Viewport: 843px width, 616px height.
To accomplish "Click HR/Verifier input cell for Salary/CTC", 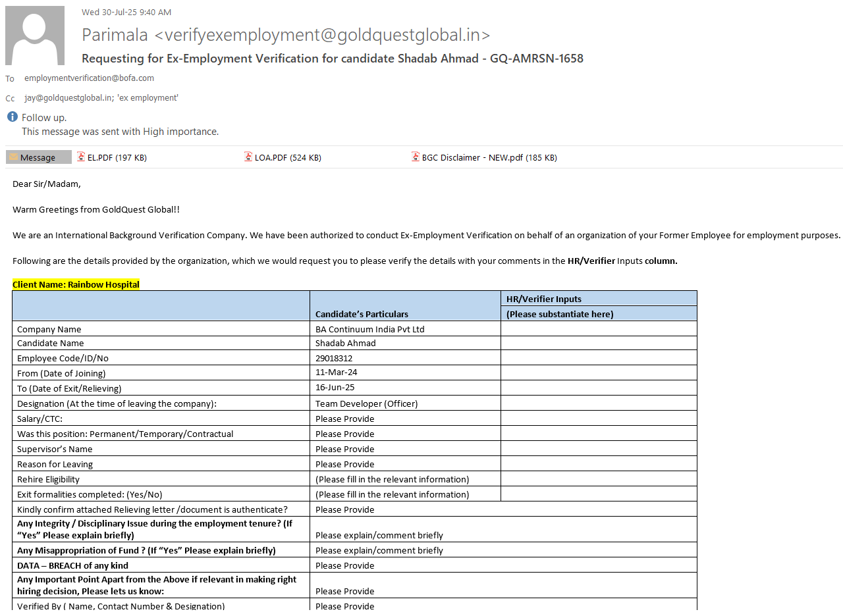I will point(598,419).
